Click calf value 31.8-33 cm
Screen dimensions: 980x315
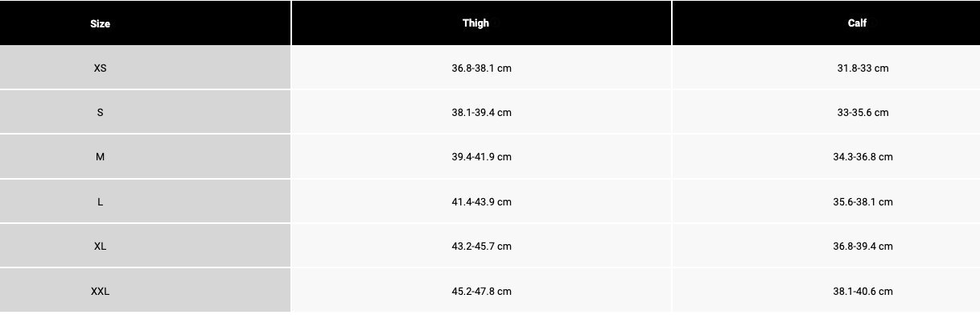coord(863,68)
